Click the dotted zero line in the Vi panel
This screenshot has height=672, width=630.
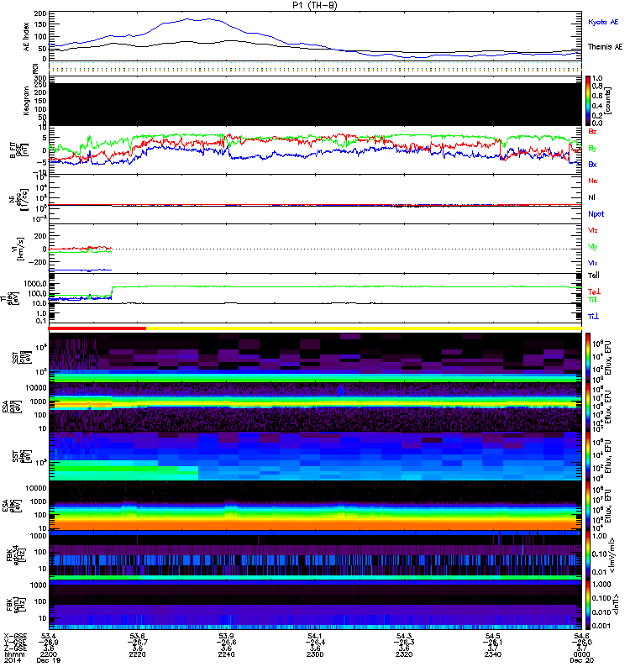346,249
